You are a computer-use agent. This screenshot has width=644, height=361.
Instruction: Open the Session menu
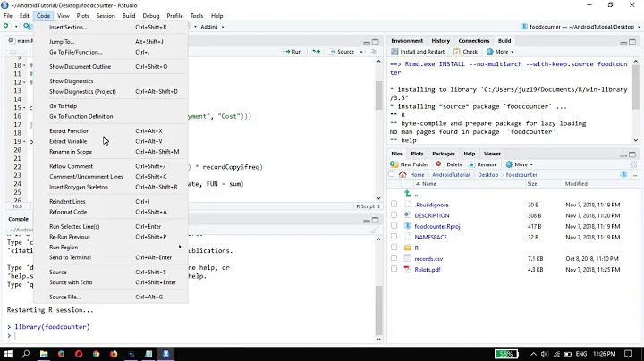tap(106, 15)
